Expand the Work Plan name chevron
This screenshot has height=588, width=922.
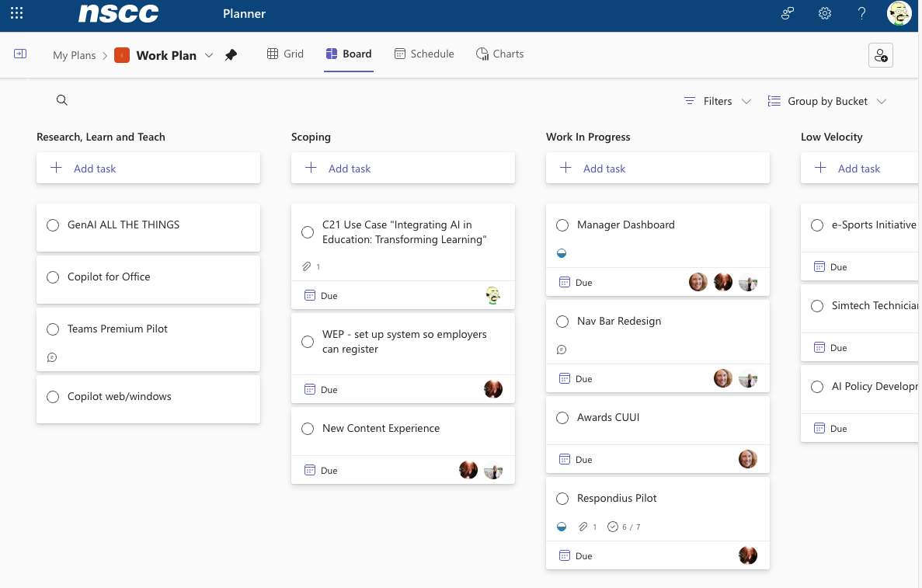point(209,55)
